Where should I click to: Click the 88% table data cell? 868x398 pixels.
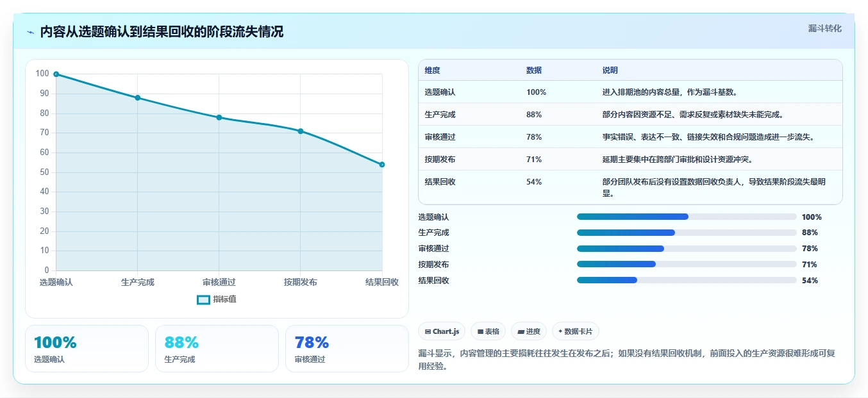click(x=534, y=115)
